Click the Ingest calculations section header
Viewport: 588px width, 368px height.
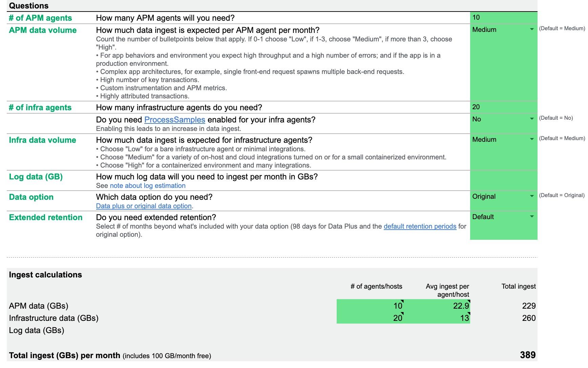[45, 275]
